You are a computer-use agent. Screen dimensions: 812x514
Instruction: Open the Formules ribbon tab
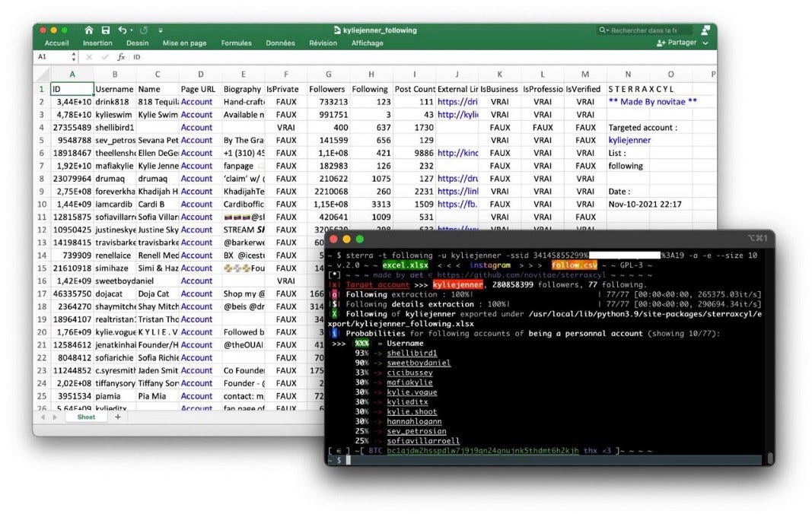(236, 43)
